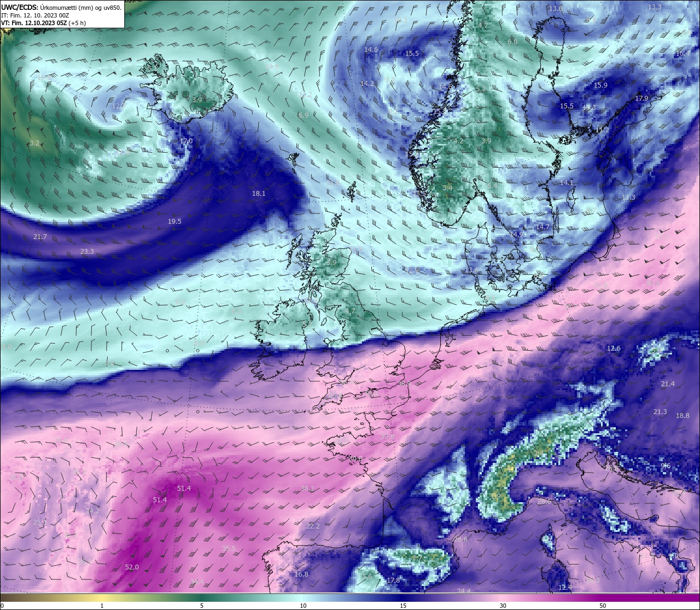Screen dimensions: 700x610
Task: Click the map value 19.5
Action: click(x=174, y=222)
